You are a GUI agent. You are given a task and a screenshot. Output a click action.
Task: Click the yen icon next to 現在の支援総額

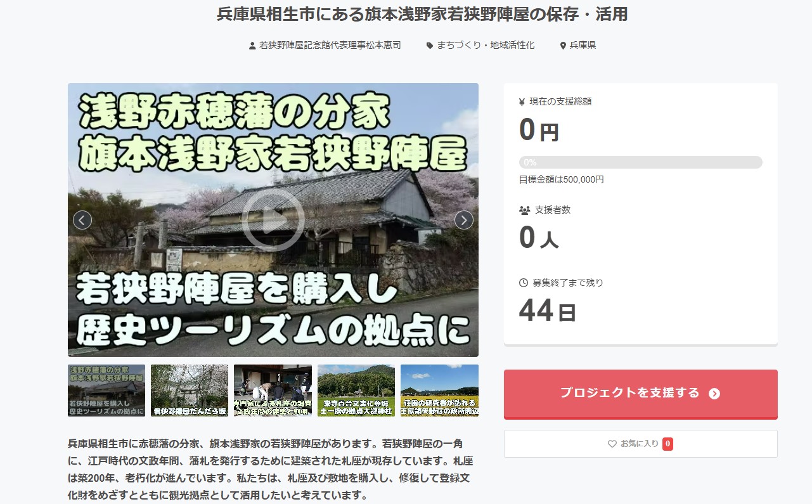pos(522,102)
